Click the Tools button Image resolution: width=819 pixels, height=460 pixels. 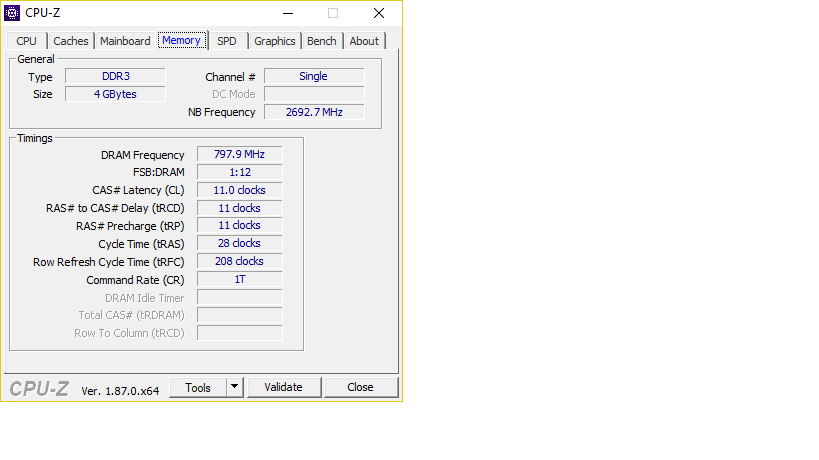pyautogui.click(x=198, y=387)
